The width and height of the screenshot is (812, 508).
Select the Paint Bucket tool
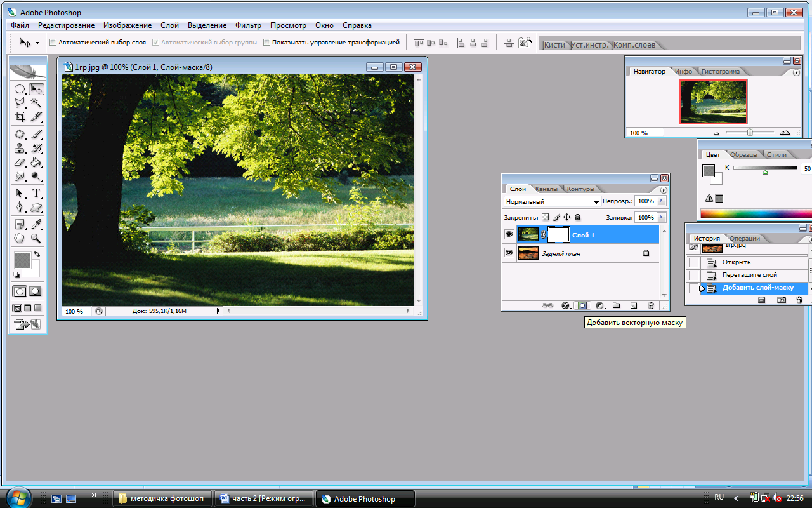point(36,163)
